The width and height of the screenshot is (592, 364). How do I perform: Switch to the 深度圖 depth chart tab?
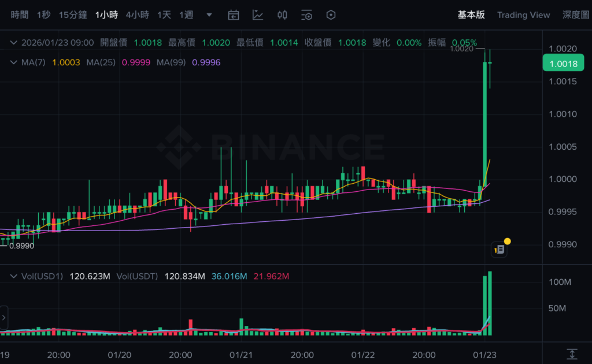576,15
